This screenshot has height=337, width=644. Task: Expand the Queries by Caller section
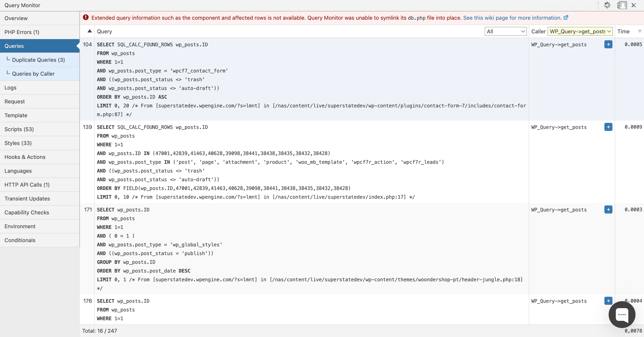tap(34, 74)
